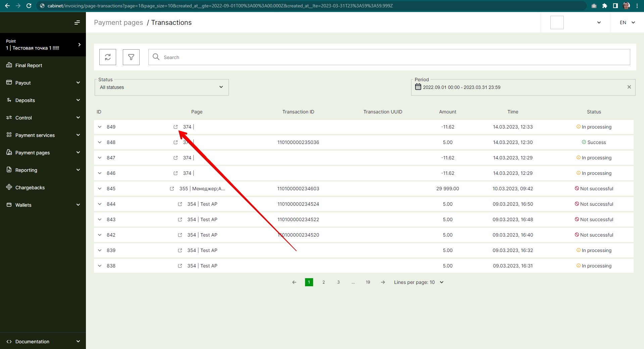Expand Reporting sidebar menu

point(43,170)
